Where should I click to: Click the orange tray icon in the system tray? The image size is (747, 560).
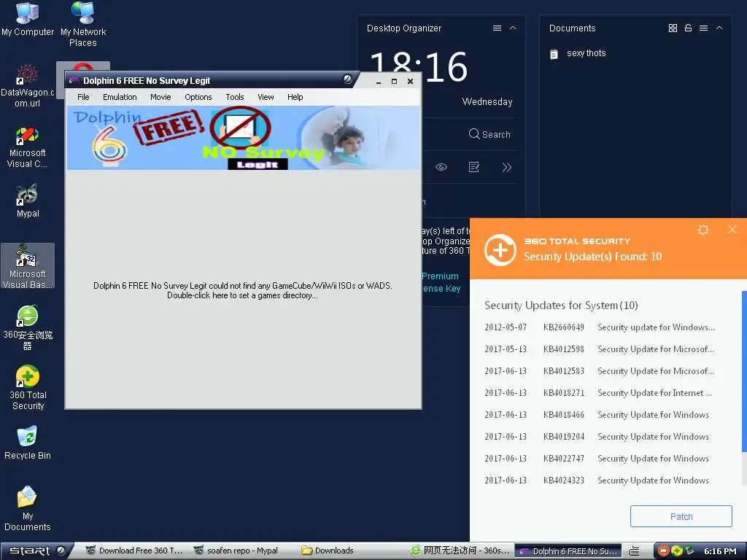click(x=663, y=551)
